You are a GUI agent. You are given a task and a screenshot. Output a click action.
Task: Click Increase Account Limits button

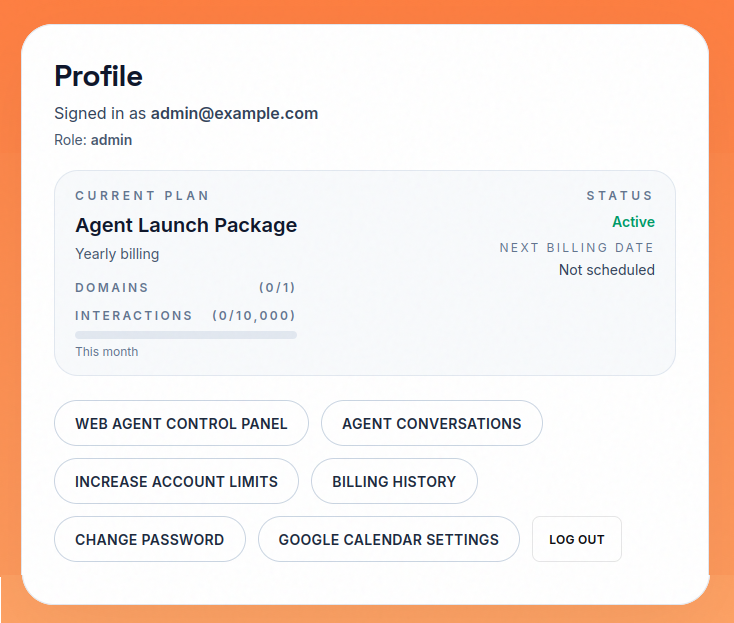pos(176,481)
